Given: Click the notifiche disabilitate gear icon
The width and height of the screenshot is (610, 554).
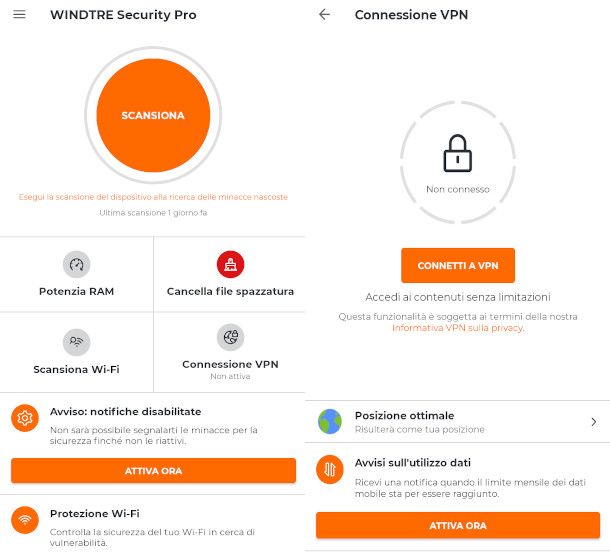Looking at the screenshot, I should 25,420.
